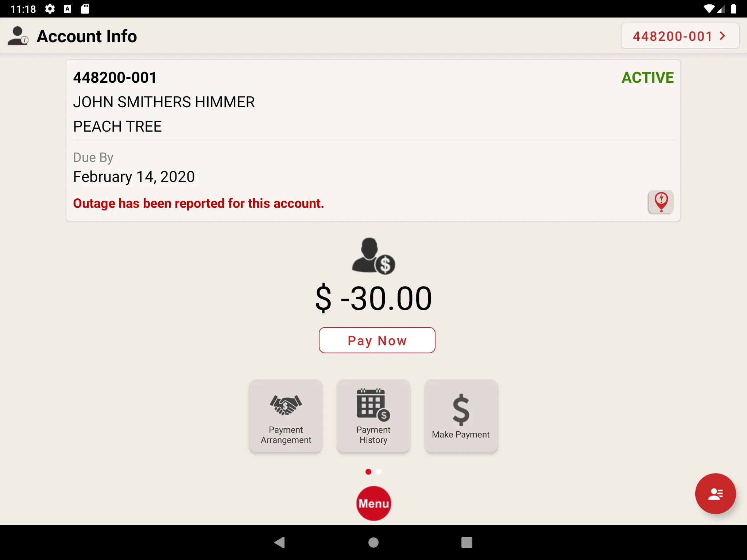Click the account user dollar icon
The width and height of the screenshot is (747, 560).
(x=373, y=255)
